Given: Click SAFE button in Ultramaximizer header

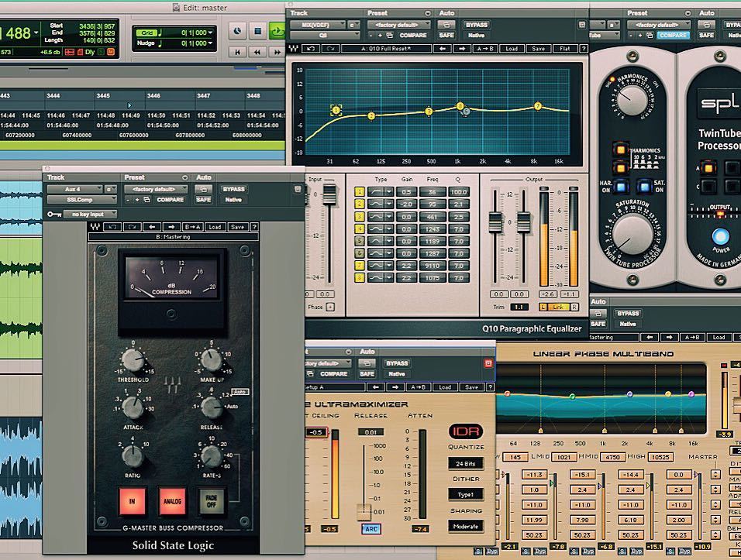Looking at the screenshot, I should (367, 374).
